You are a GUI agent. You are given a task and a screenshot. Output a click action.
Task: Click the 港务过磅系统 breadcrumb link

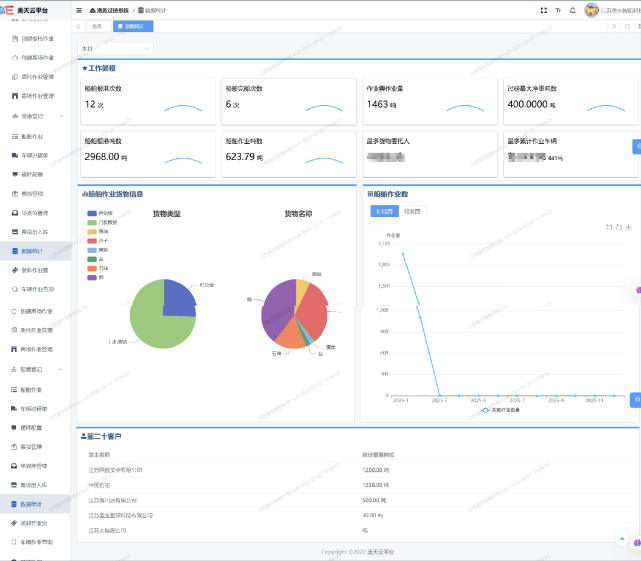pos(117,10)
